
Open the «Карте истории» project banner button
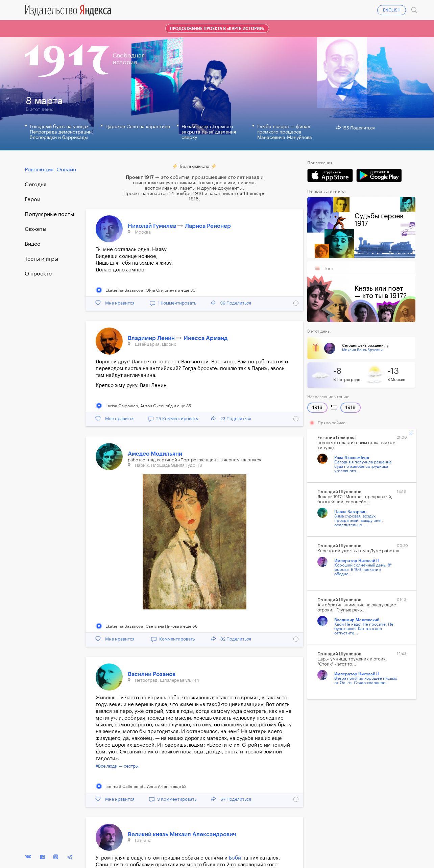(x=217, y=29)
